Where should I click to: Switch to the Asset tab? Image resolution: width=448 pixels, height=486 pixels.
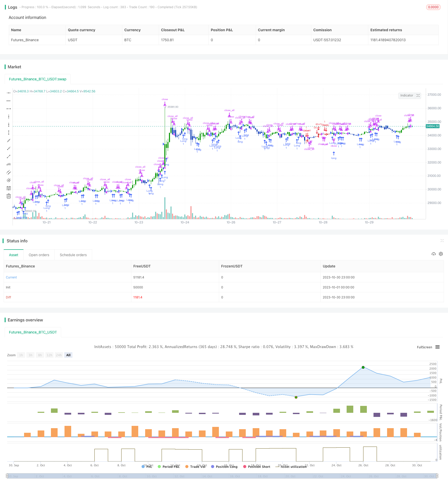(14, 255)
